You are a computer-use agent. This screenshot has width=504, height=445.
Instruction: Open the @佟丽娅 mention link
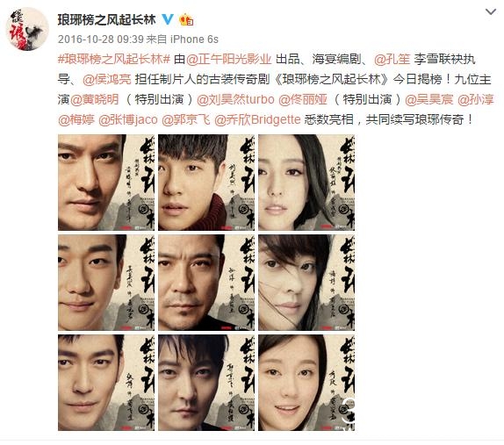point(303,99)
